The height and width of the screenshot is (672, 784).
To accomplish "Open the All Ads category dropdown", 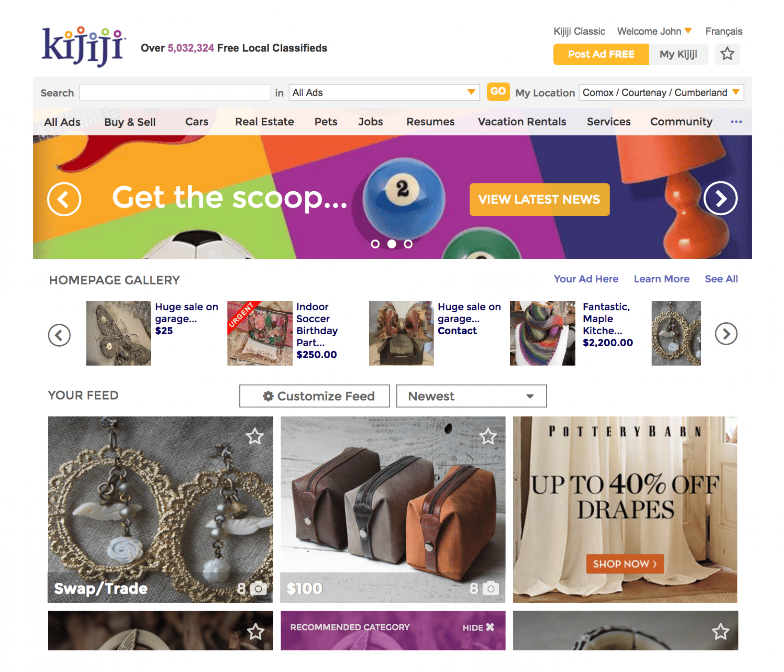I will point(384,92).
